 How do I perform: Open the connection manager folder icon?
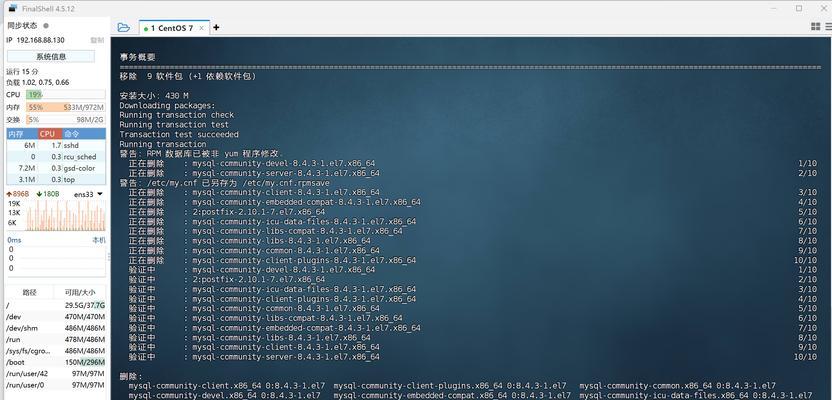(123, 28)
